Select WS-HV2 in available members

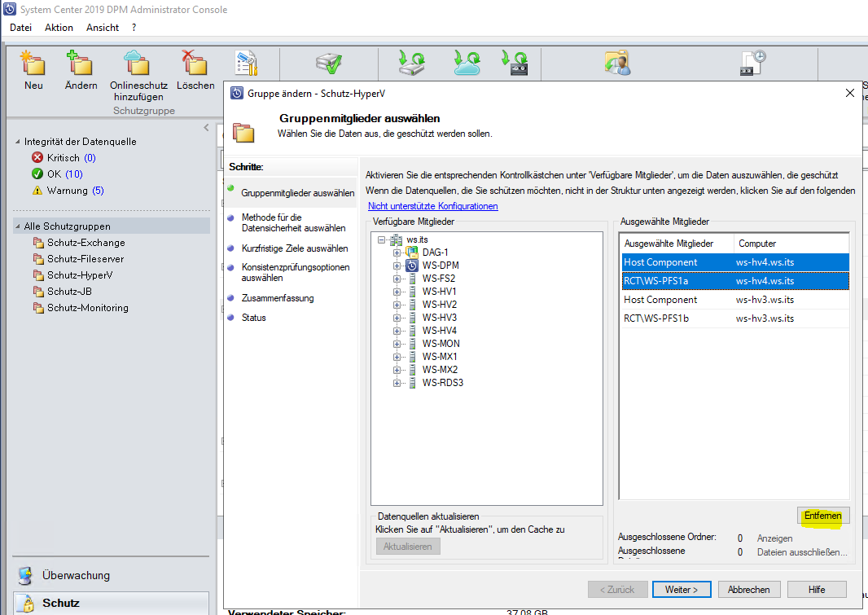click(x=439, y=305)
